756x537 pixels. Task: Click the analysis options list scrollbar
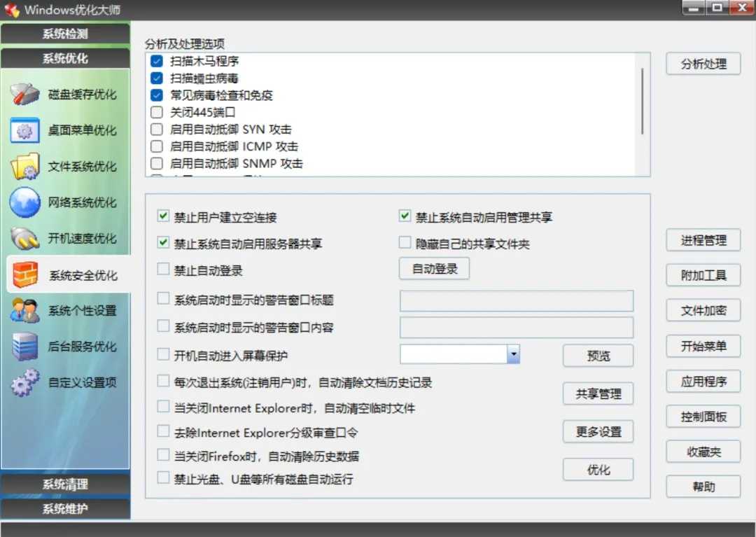coord(642,102)
